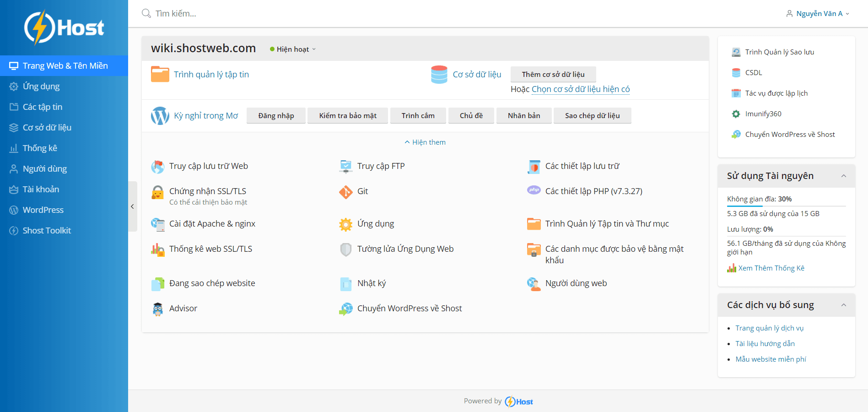Toggle the Hiện thêm section expander

coord(425,142)
